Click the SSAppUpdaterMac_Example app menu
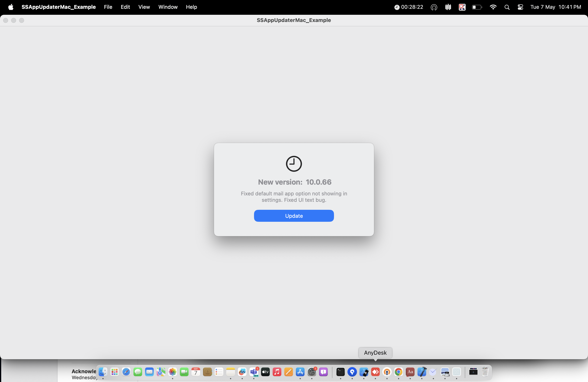The image size is (588, 382). (x=59, y=7)
